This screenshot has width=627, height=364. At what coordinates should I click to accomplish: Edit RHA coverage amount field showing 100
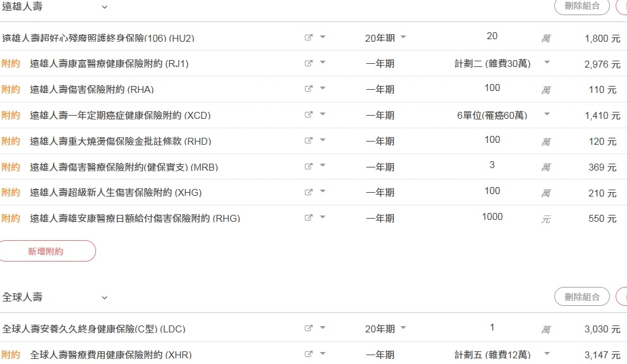(x=492, y=88)
